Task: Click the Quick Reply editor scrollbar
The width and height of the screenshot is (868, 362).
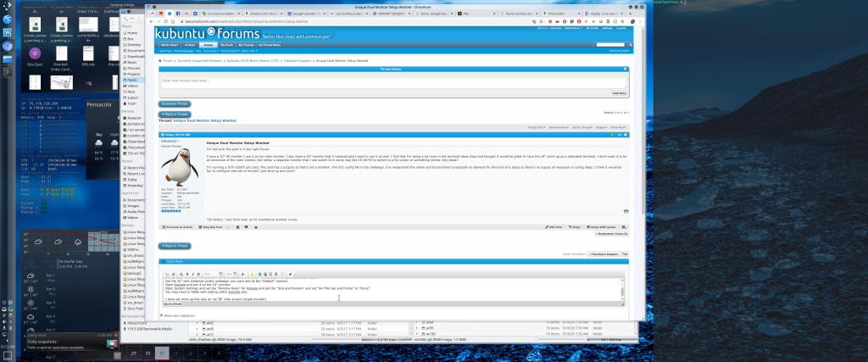Action: [x=621, y=291]
